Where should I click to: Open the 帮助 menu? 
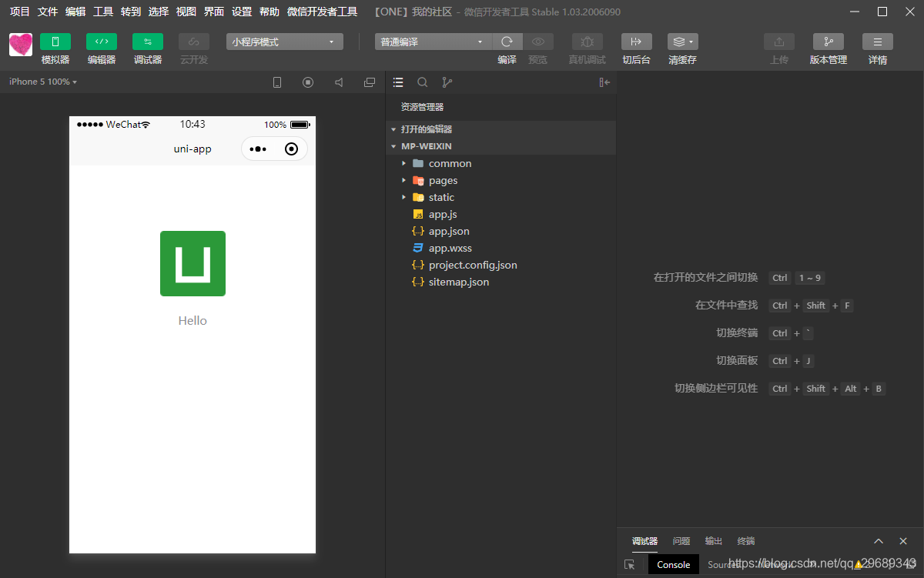pyautogui.click(x=269, y=12)
